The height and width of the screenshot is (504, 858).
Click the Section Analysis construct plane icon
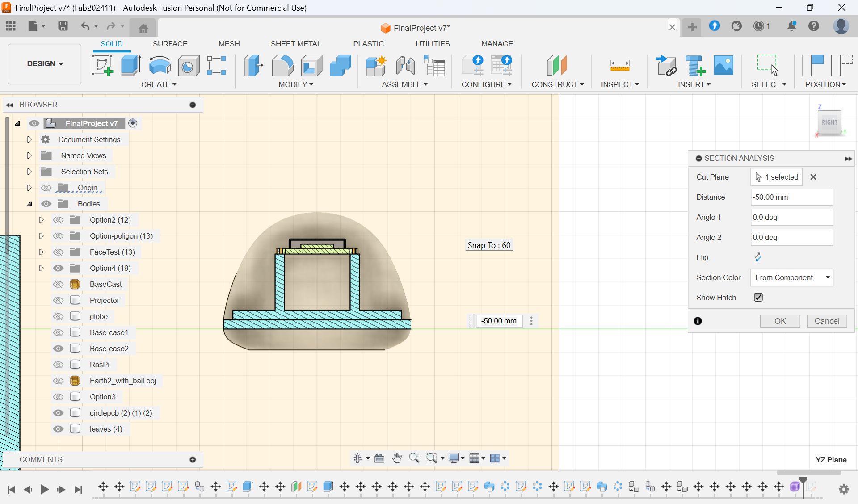557,66
